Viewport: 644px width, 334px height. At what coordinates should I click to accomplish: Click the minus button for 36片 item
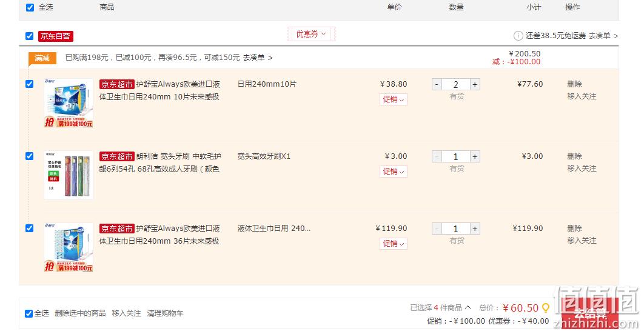(x=437, y=229)
